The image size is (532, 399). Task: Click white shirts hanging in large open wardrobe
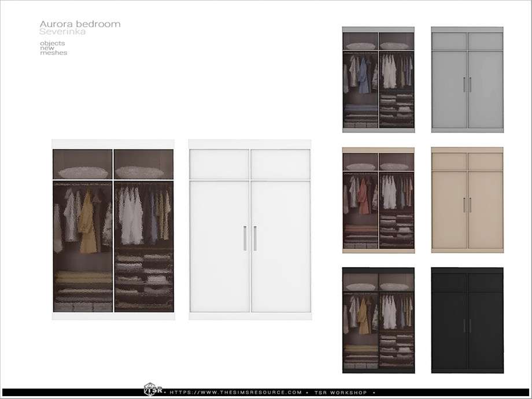(131, 215)
